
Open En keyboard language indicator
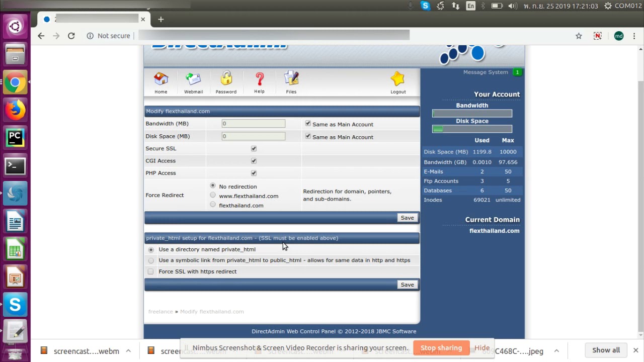471,6
